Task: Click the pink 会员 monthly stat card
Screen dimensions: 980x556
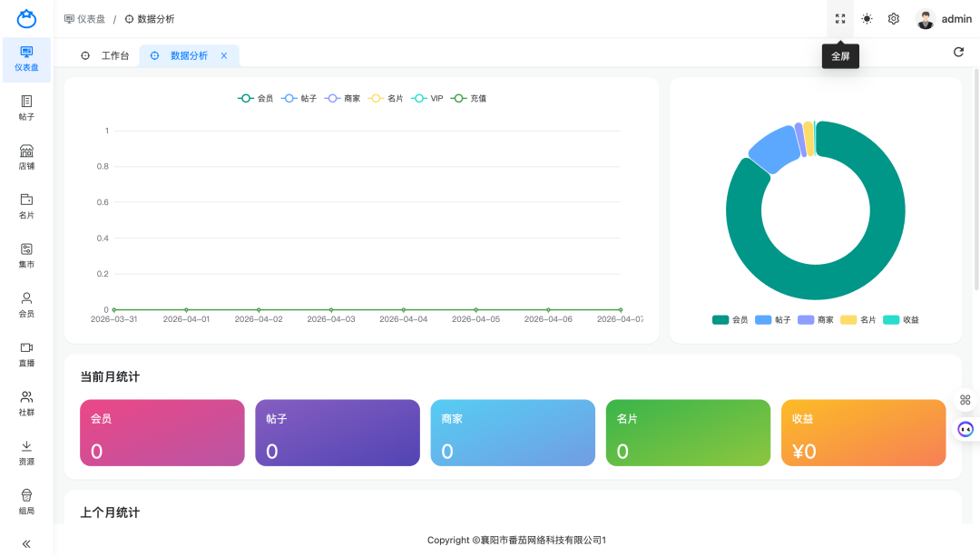Action: pyautogui.click(x=162, y=433)
